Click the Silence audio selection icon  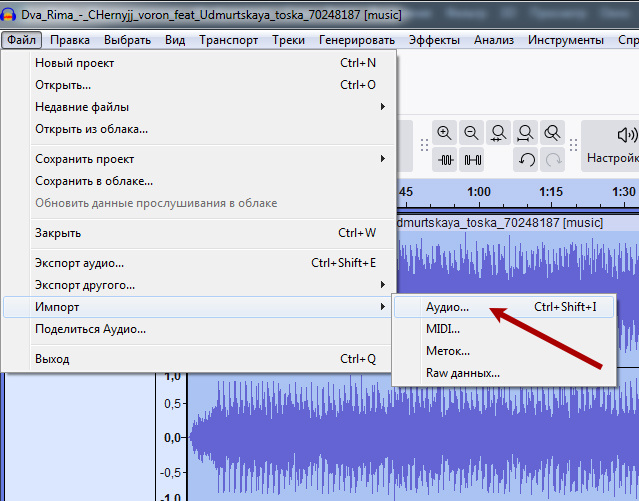point(471,159)
